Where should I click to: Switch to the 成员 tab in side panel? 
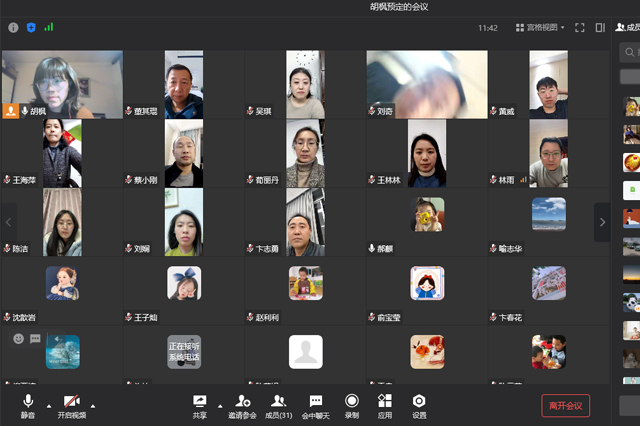click(627, 28)
